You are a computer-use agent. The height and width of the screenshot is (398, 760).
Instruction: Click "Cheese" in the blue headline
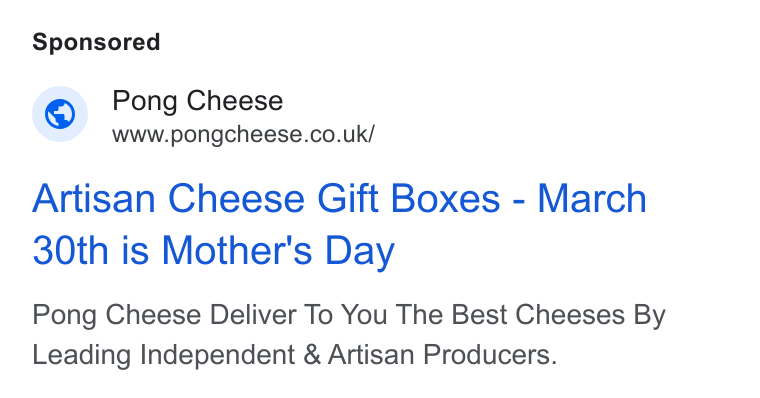pos(236,198)
